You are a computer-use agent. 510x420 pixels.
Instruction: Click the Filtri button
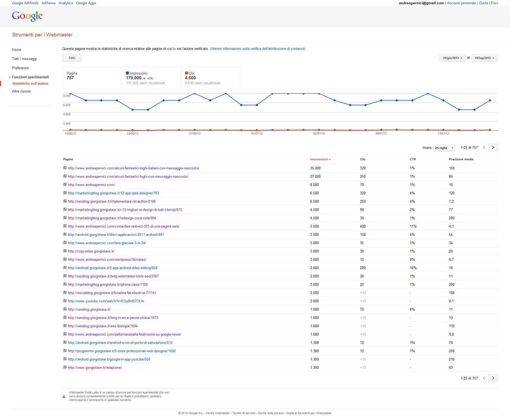[72, 58]
